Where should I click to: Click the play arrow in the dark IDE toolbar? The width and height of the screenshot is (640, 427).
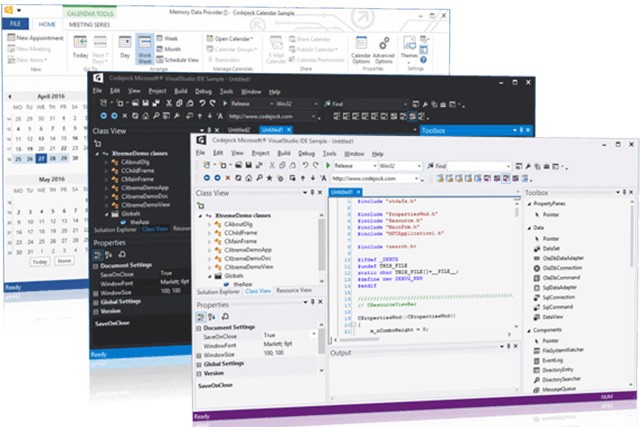(x=224, y=104)
